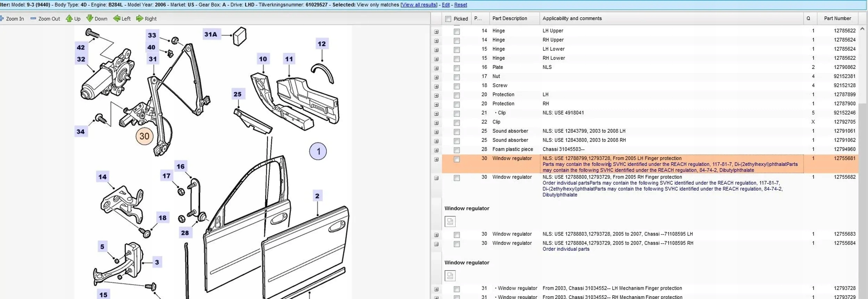Viewport: 868px width, 299px height.
Task: Tick the checkbox for part 12755681
Action: 457,159
